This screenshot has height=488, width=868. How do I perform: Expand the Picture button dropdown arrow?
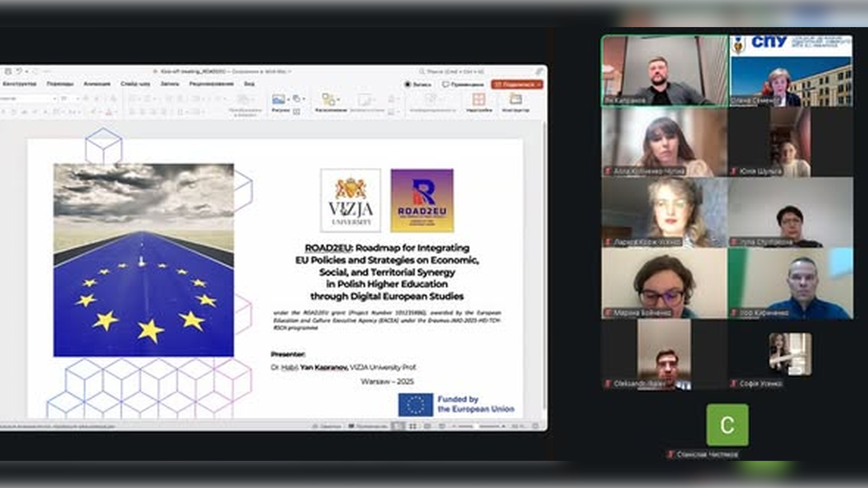[x=288, y=99]
